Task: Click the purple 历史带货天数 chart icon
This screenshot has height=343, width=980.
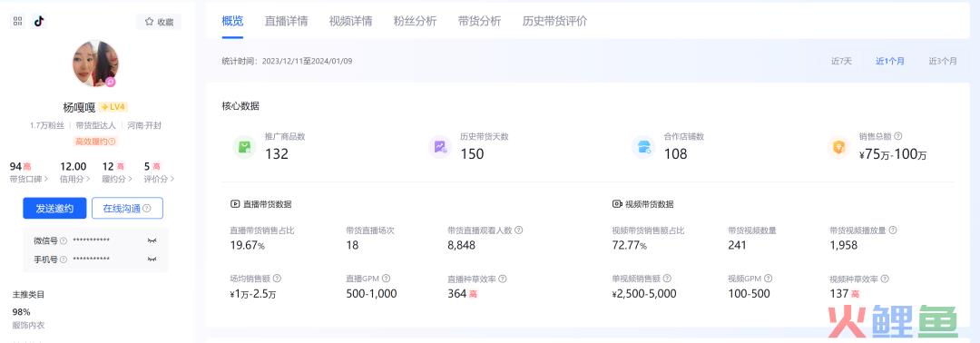Action: 440,147
